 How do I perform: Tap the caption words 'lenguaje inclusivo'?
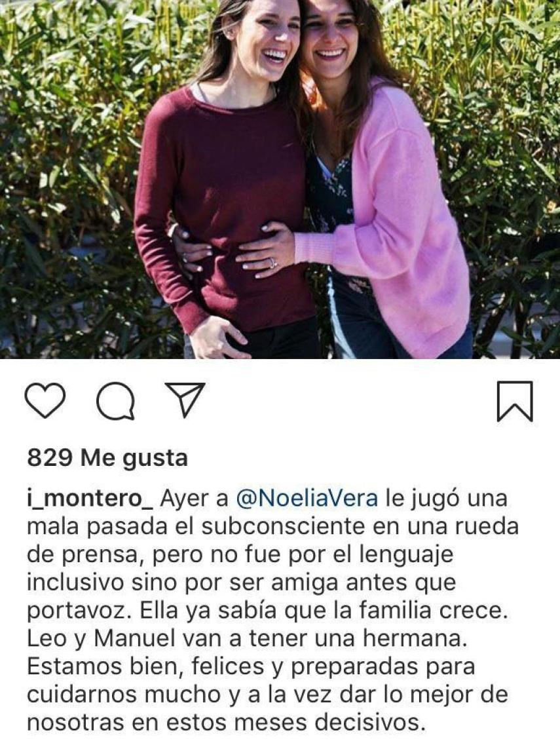point(240,568)
